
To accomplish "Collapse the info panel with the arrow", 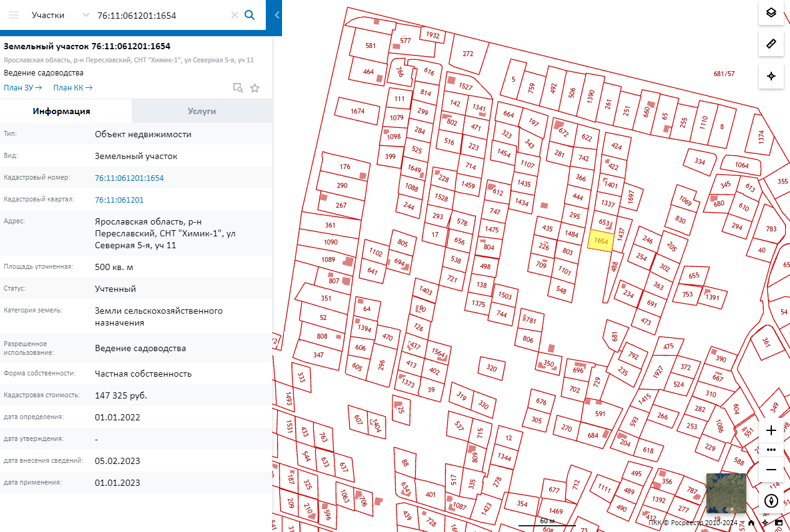I will [x=277, y=15].
